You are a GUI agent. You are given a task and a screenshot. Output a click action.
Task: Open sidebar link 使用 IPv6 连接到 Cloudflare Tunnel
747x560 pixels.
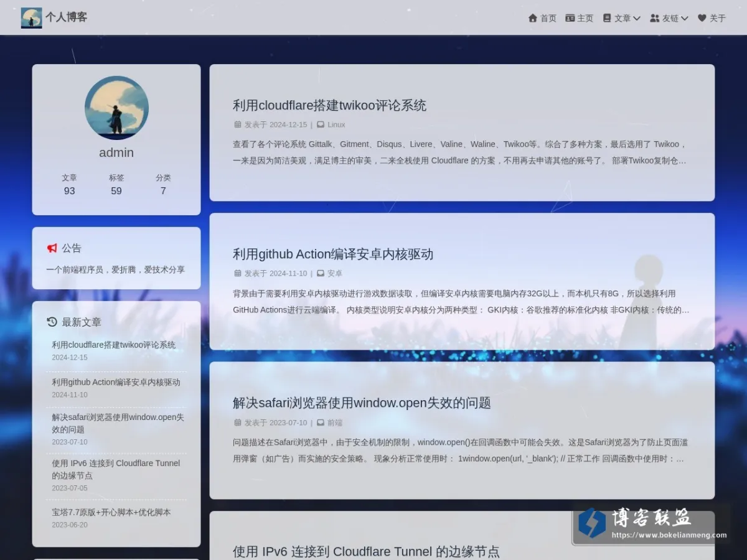coord(116,469)
